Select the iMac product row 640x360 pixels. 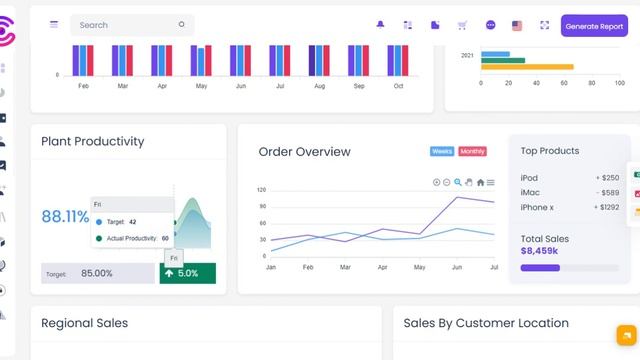(569, 193)
